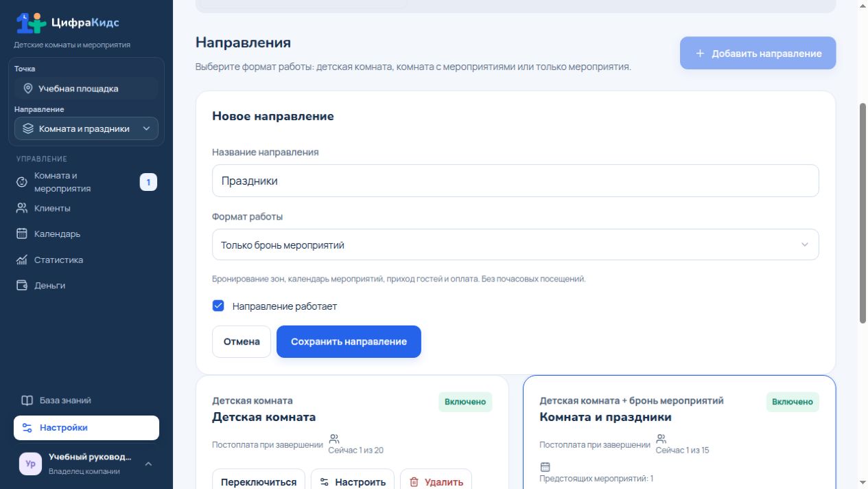Image resolution: width=868 pixels, height=489 pixels.
Task: Click the Включено badge on Детская комната card
Action: (465, 402)
